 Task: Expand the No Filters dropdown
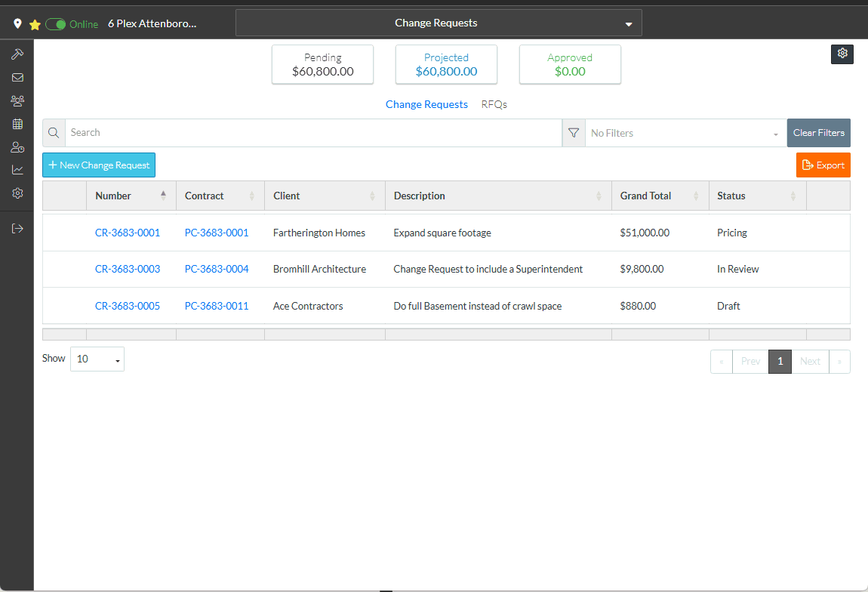point(685,133)
